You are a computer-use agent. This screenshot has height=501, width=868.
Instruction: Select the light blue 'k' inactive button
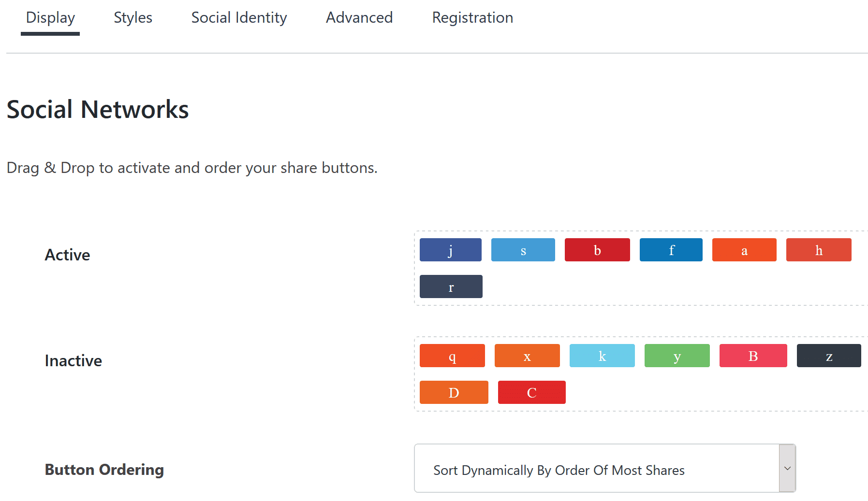(602, 356)
